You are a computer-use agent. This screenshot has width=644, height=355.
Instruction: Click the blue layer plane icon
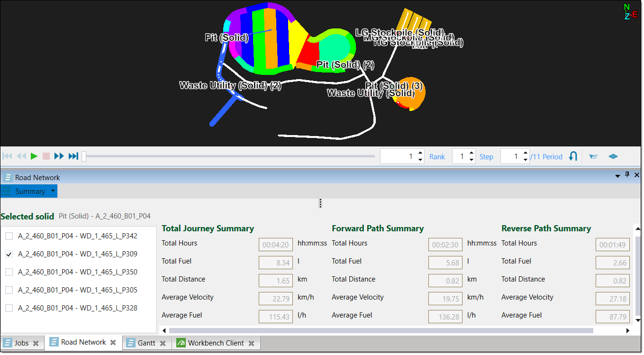coord(613,156)
